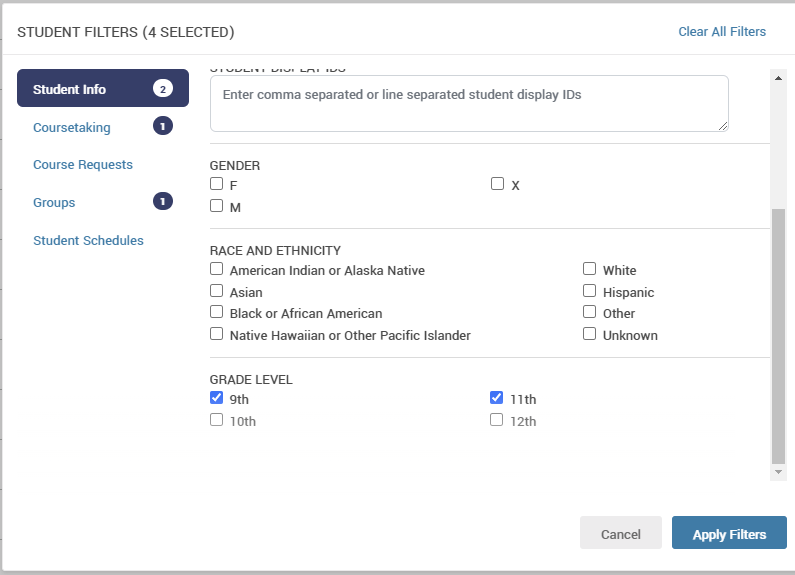Tick the X gender checkbox
This screenshot has height=575, width=795.
click(497, 184)
